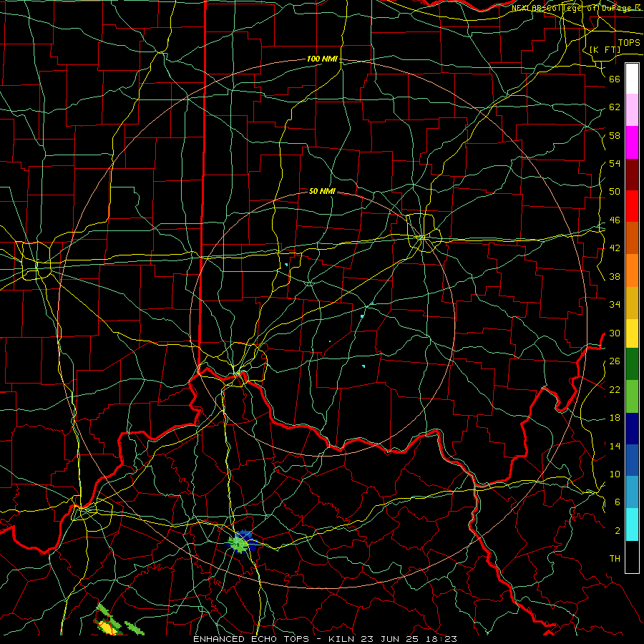Click the medium blue legend swatch

(632, 460)
